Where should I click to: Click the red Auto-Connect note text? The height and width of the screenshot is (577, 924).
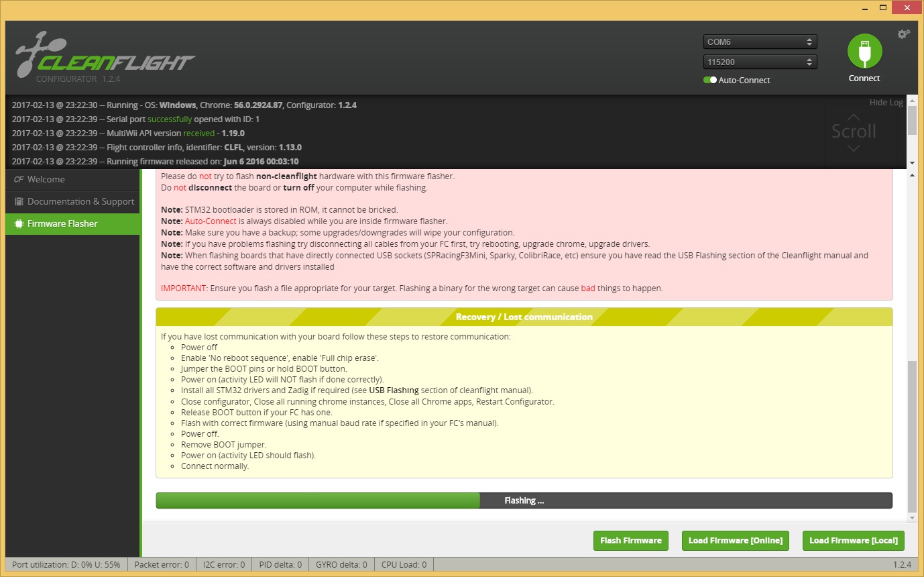pyautogui.click(x=211, y=221)
